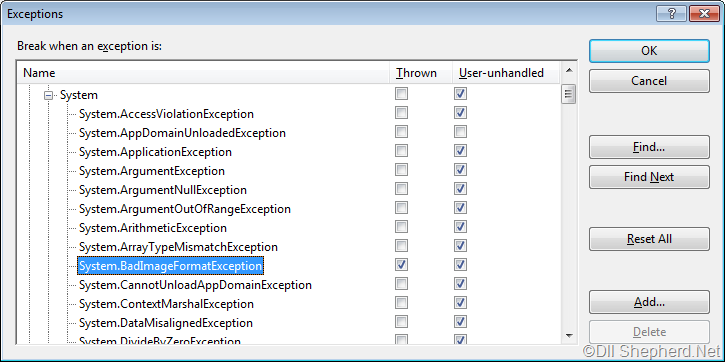Select System.DataMisalignedException row
Image resolution: width=725 pixels, height=362 pixels.
166,323
